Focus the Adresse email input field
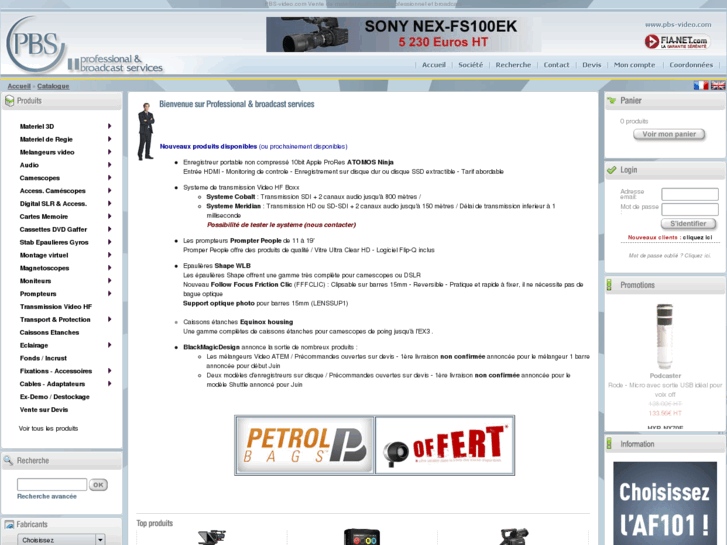727x545 pixels. (x=689, y=194)
